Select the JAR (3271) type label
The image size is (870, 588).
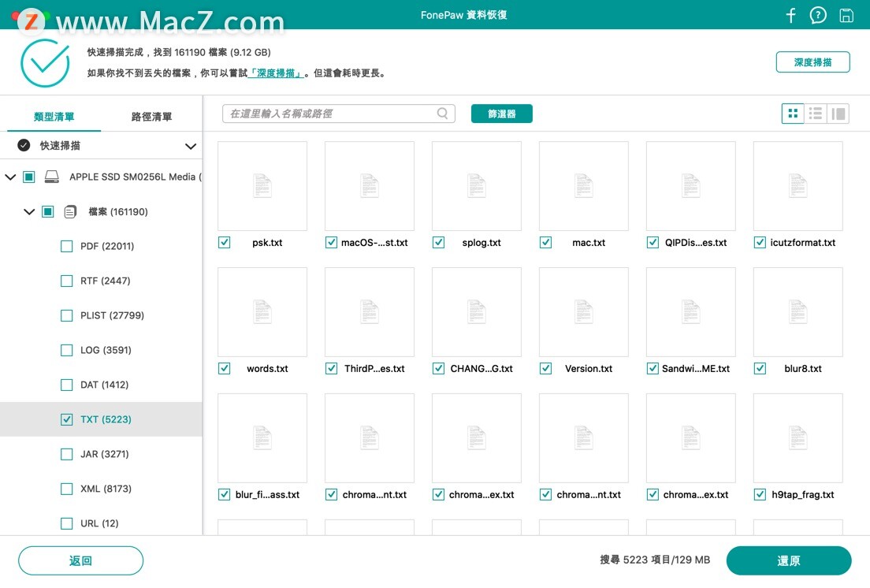[105, 454]
